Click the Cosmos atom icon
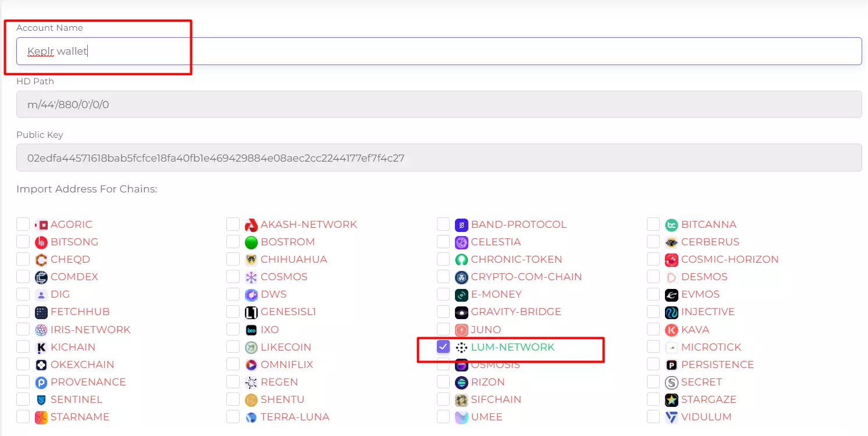 click(x=251, y=277)
